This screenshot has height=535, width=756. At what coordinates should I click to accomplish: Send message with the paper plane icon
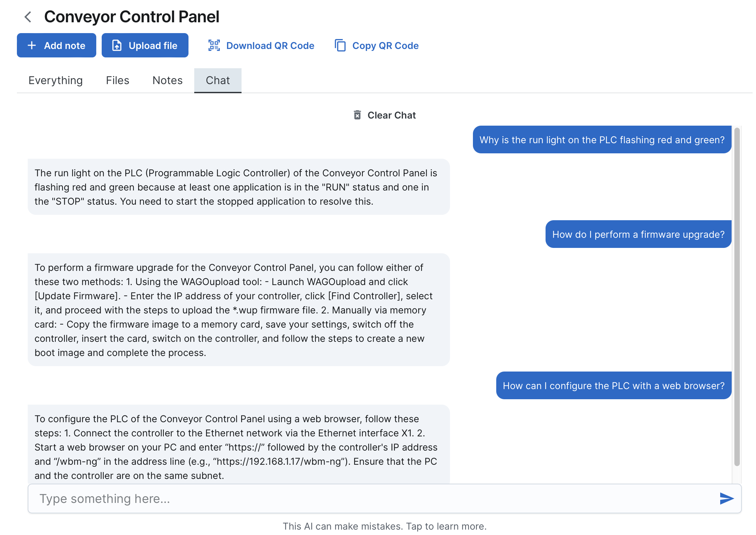click(727, 499)
